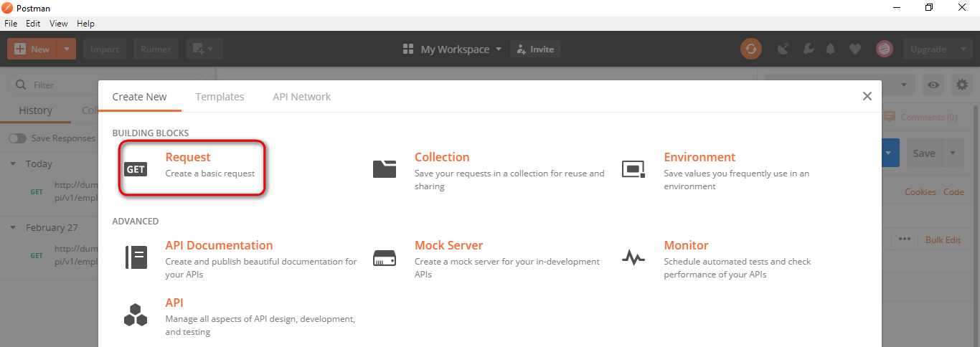
Task: Click the Bulk Edit link
Action: 943,239
